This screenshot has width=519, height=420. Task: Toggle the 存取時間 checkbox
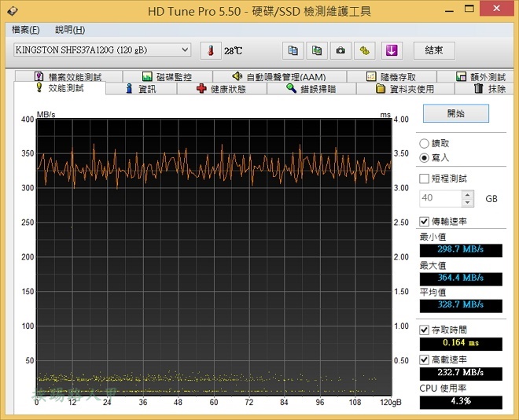[424, 330]
